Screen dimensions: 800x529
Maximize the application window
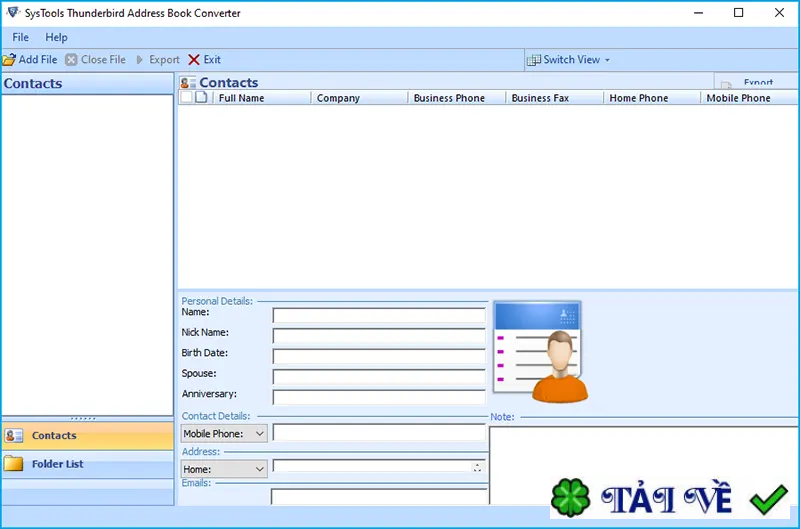[x=738, y=13]
